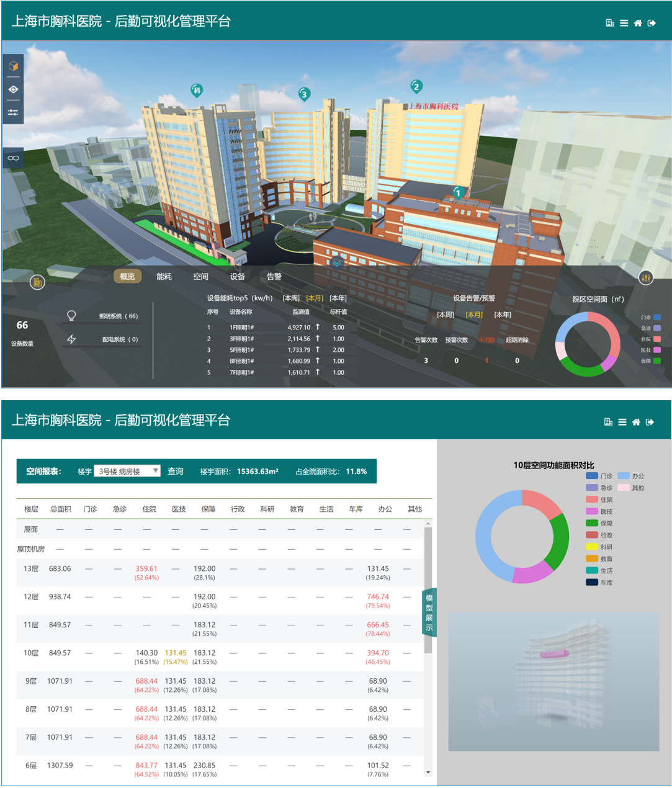The width and height of the screenshot is (672, 788).
Task: Click the map pin labeled 科
Action: tap(197, 91)
